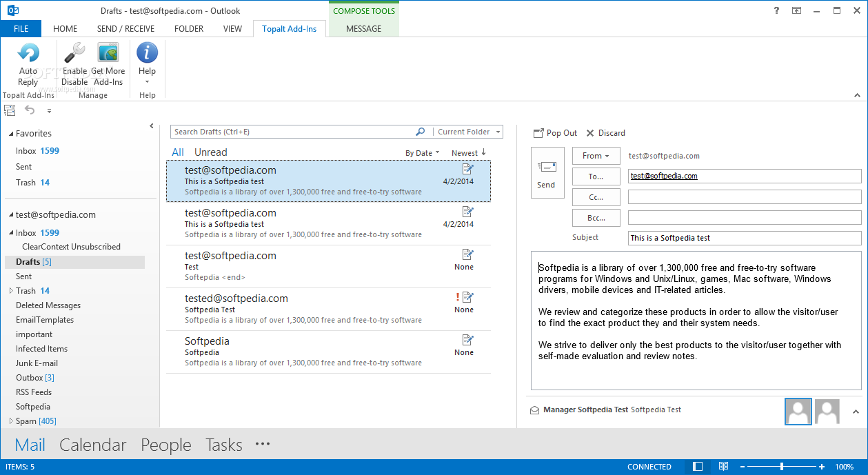Click the To... button
The image size is (868, 475).
596,176
